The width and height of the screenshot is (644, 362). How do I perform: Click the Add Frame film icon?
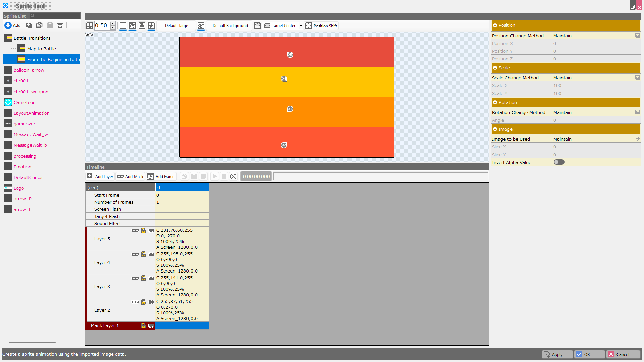pos(151,177)
